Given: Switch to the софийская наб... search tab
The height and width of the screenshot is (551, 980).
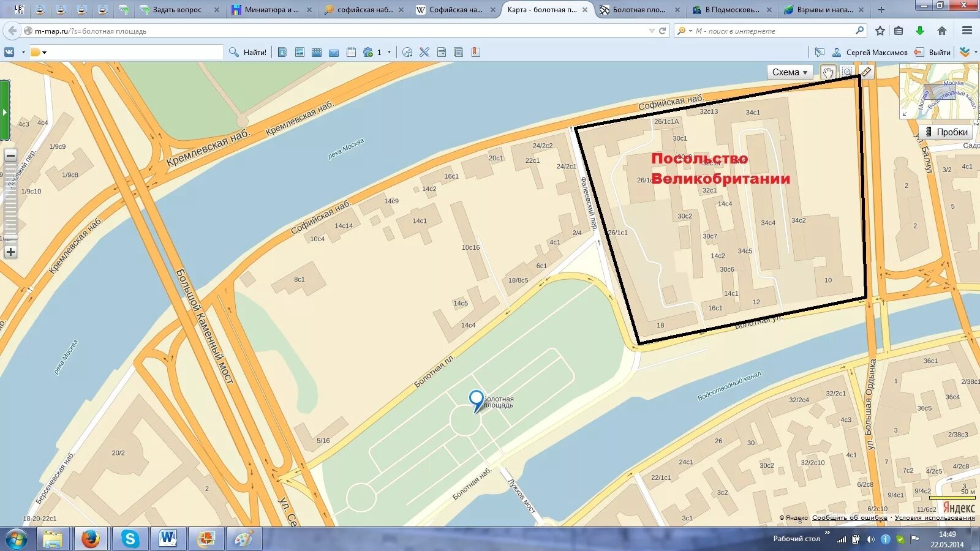Looking at the screenshot, I should pos(364,10).
